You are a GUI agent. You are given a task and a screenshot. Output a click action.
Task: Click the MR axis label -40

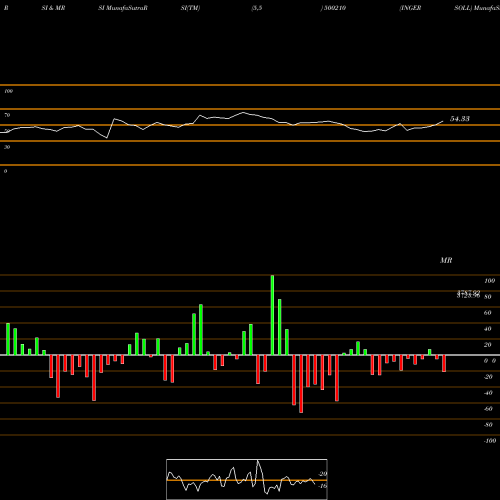(488, 393)
